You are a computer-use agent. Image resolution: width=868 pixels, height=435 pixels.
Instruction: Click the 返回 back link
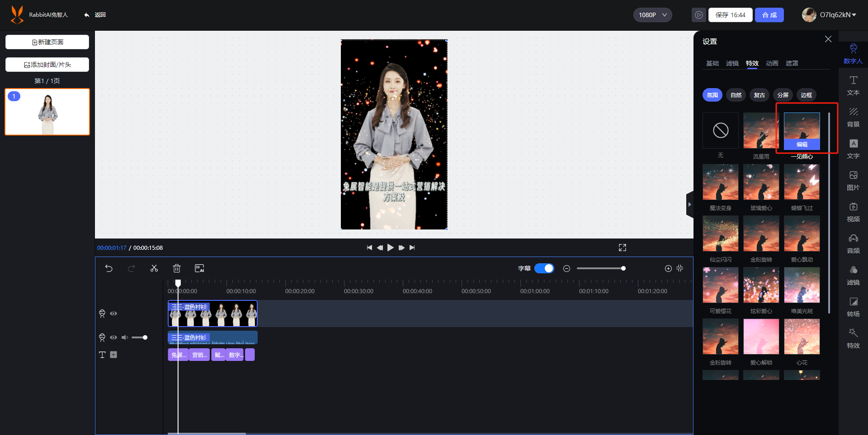click(x=95, y=15)
